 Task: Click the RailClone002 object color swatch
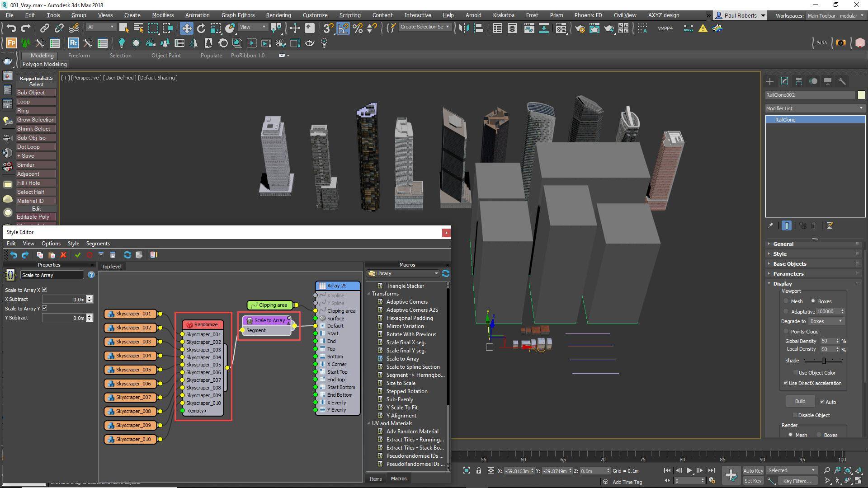(x=862, y=95)
